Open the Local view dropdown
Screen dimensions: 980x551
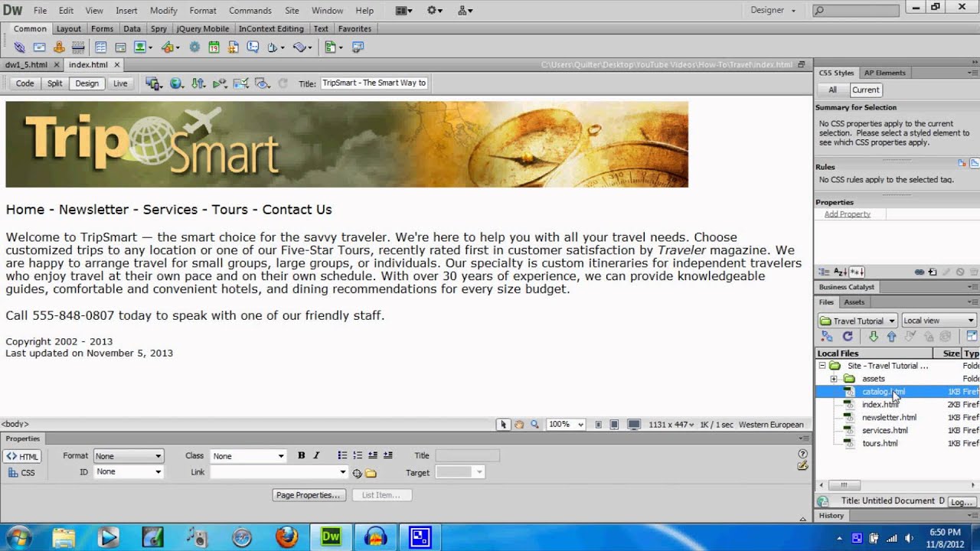coord(939,321)
